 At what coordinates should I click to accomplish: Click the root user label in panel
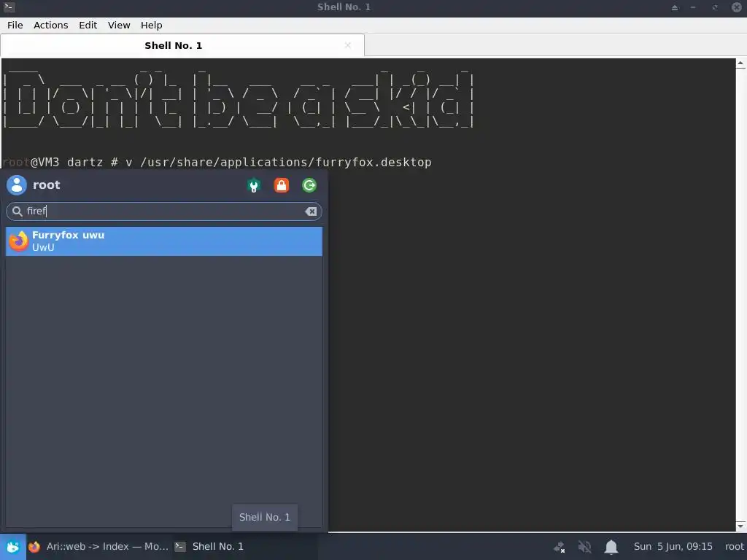coord(734,547)
